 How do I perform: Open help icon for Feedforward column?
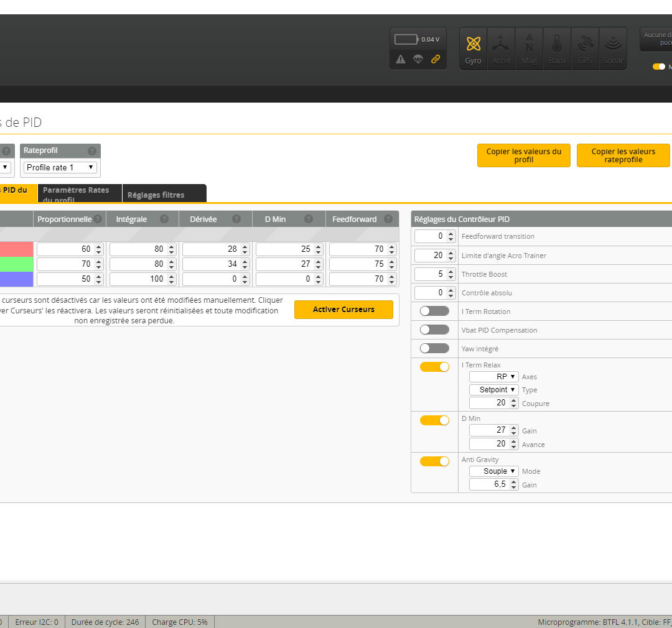[x=388, y=219]
